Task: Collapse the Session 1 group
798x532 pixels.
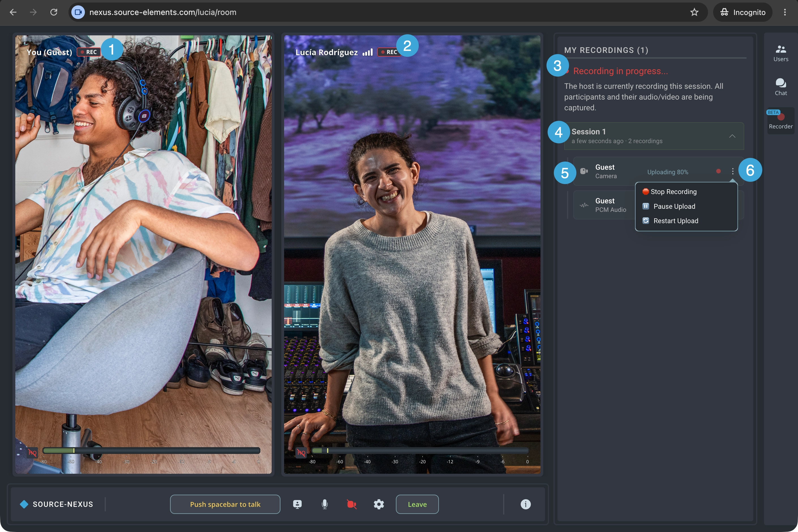Action: pos(732,136)
